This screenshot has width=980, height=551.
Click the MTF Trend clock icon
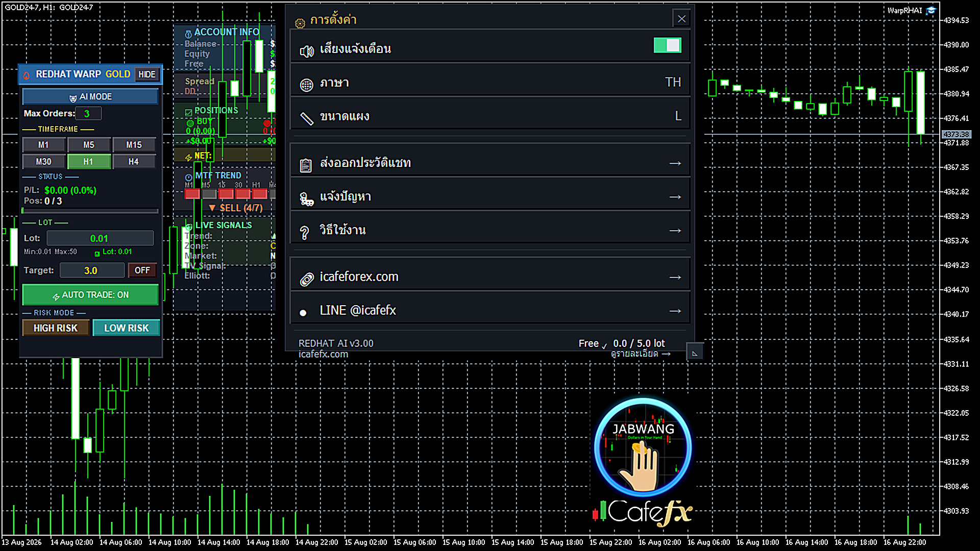(189, 177)
